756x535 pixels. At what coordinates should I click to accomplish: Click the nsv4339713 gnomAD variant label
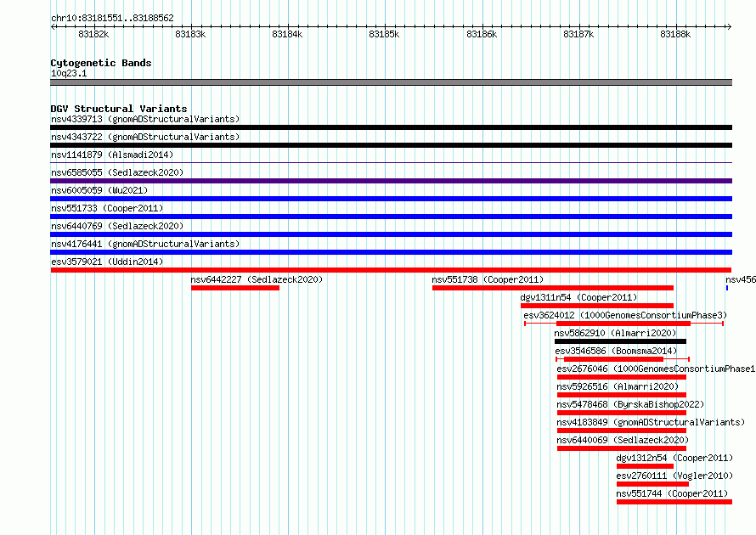145,119
